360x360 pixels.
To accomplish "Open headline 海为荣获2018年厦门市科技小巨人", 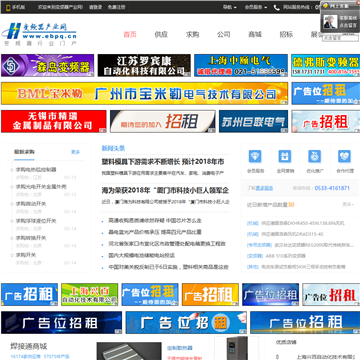I will (165, 191).
